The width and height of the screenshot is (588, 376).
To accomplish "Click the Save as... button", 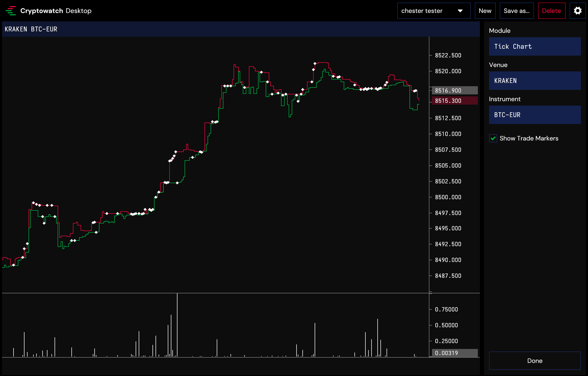I will coord(517,11).
